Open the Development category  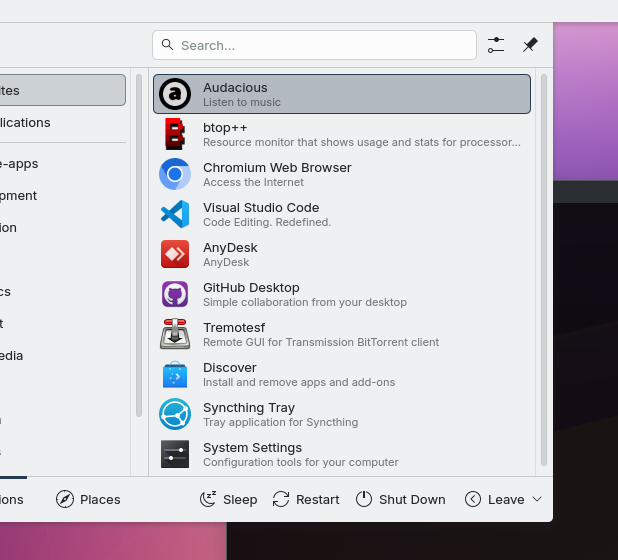(x=63, y=195)
